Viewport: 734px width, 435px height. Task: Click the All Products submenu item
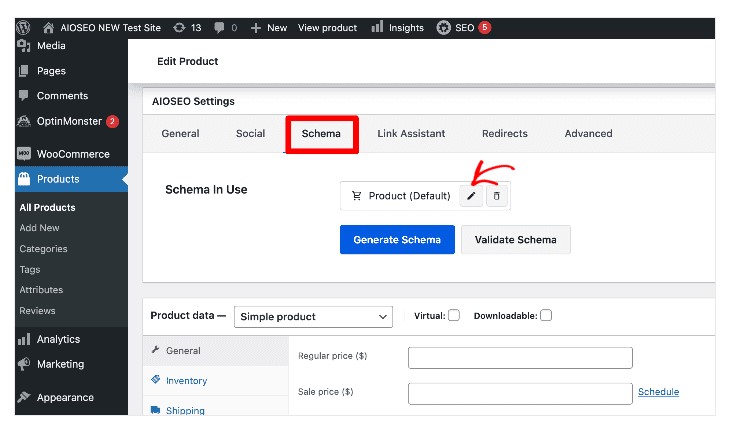pyautogui.click(x=47, y=207)
